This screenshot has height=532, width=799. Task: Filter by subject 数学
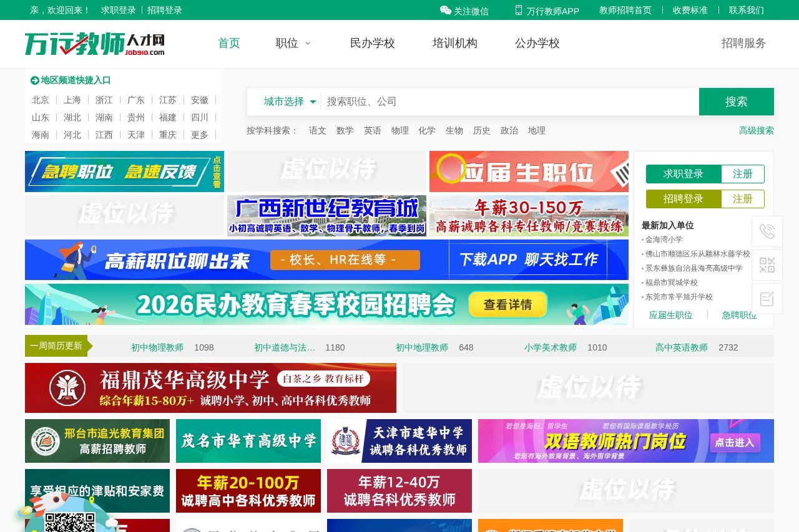point(345,130)
